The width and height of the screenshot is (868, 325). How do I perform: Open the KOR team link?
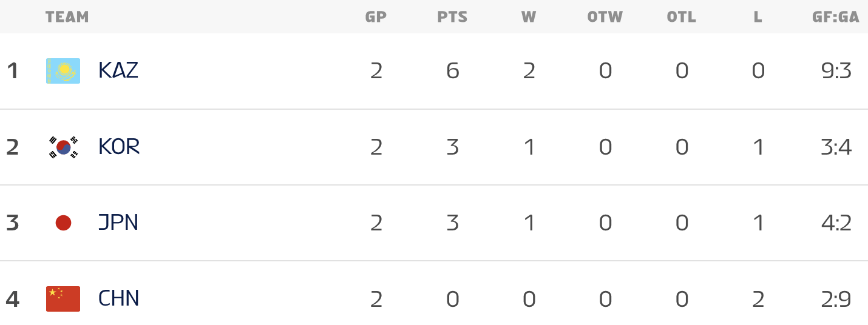tap(119, 147)
